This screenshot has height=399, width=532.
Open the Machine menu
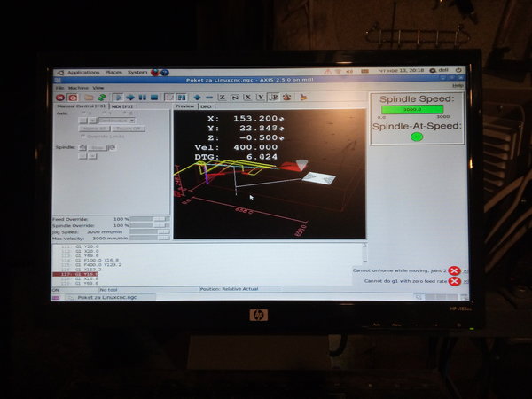[x=78, y=88]
